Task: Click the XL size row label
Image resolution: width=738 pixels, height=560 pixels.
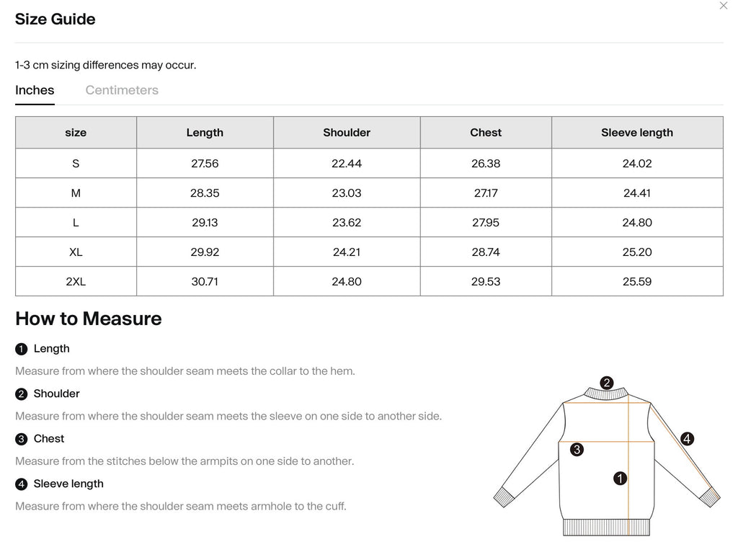Action: click(76, 252)
